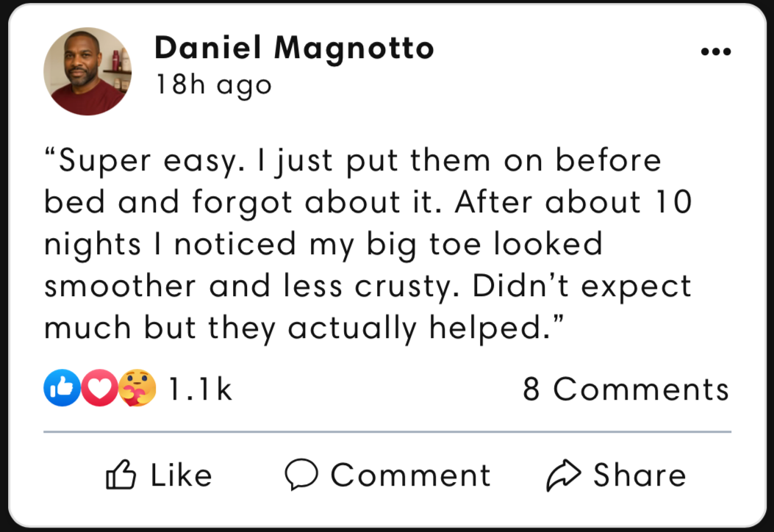Click the "smoother and less crusty" line
The width and height of the screenshot is (774, 532).
point(368,286)
